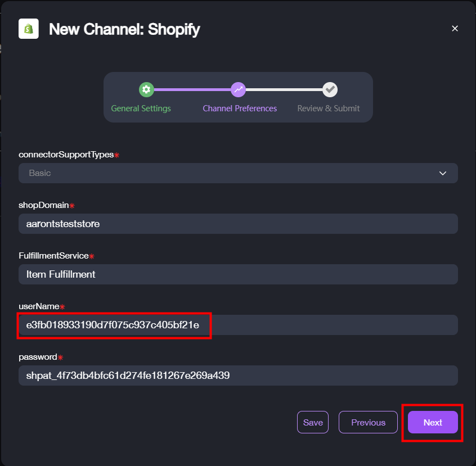Click the purple progress line between steps

[x=192, y=89]
